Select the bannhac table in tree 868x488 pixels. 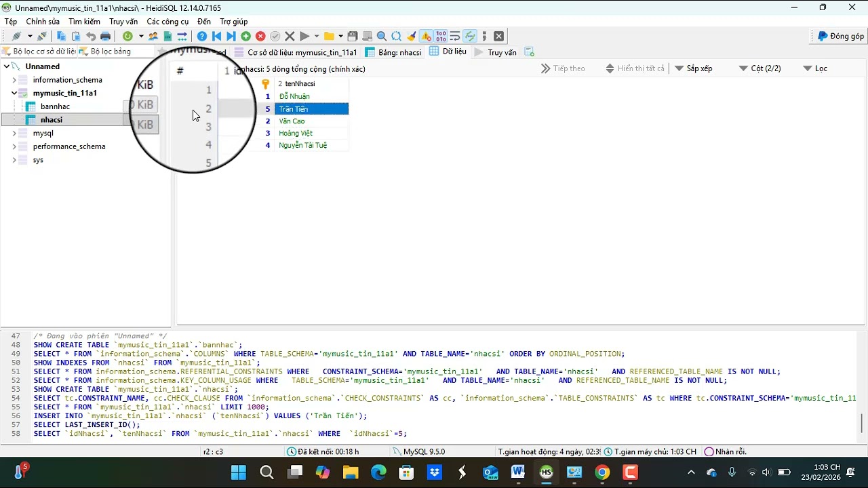tap(55, 106)
